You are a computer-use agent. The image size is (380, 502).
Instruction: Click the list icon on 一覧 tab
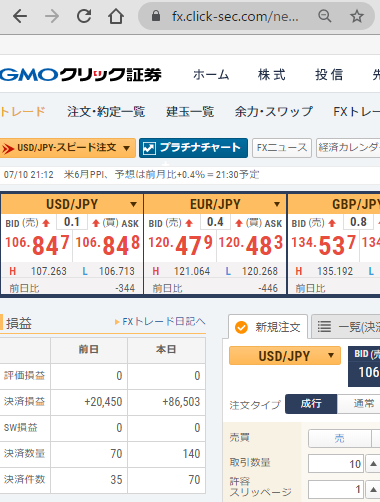pos(324,327)
